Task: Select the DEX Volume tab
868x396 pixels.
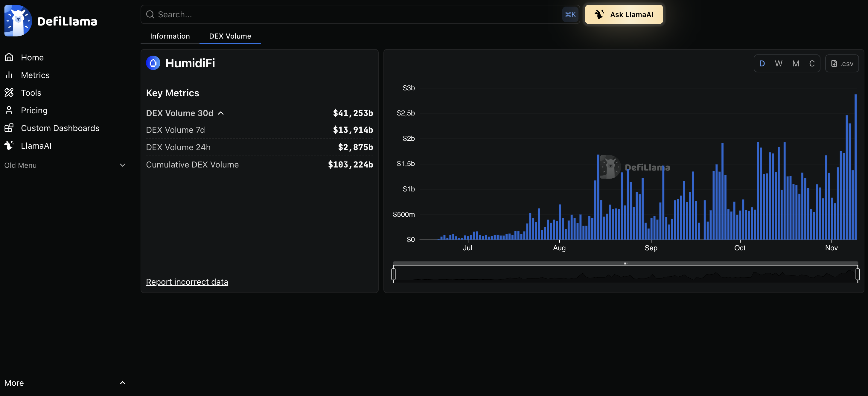Action: (x=230, y=36)
